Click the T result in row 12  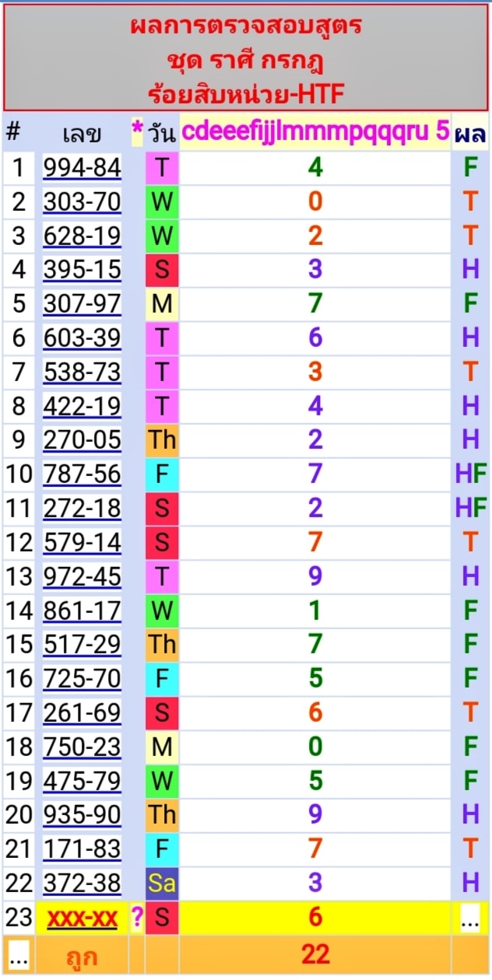coord(470,542)
